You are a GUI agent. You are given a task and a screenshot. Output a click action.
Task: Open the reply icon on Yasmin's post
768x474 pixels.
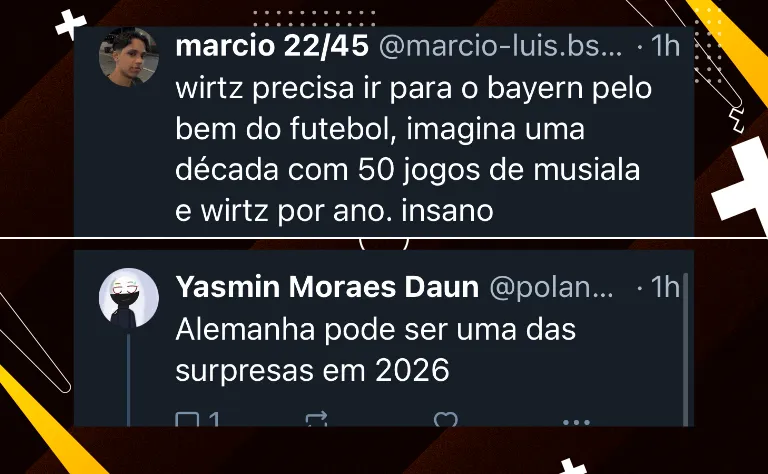click(x=187, y=420)
